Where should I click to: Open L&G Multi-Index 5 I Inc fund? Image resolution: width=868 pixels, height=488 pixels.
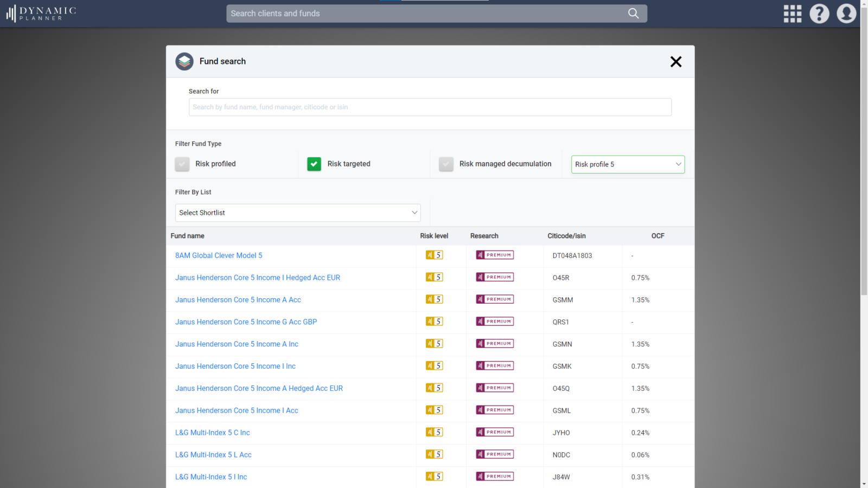211,477
